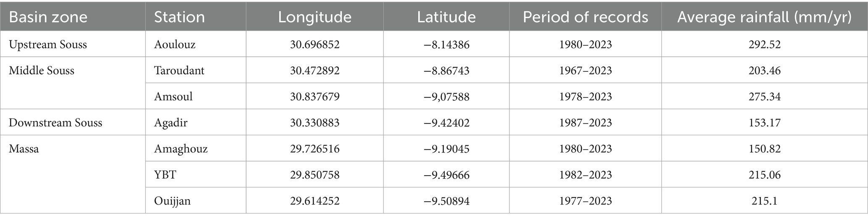868x221 pixels.
Task: Select the Downstream Souss cell
Action: point(55,123)
